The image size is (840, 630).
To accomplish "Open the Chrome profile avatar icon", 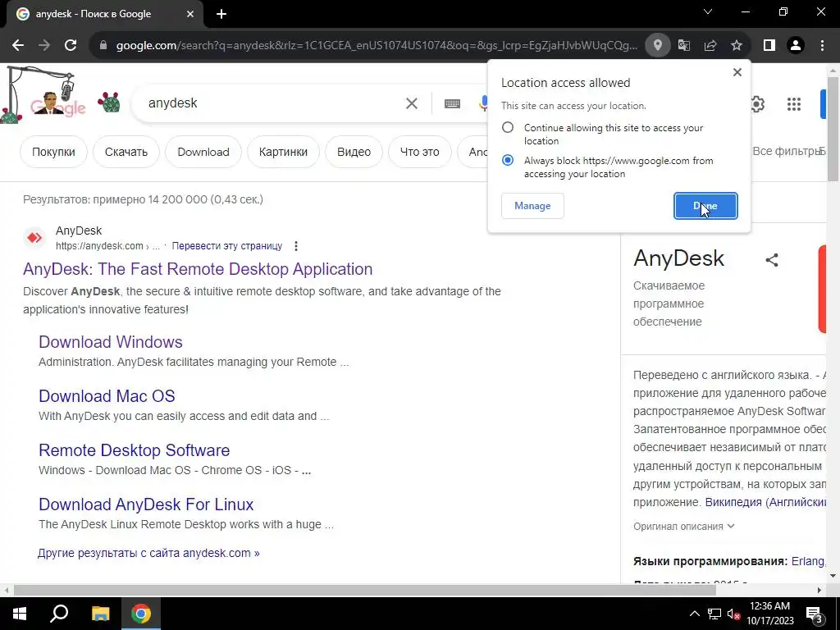I will (x=796, y=46).
